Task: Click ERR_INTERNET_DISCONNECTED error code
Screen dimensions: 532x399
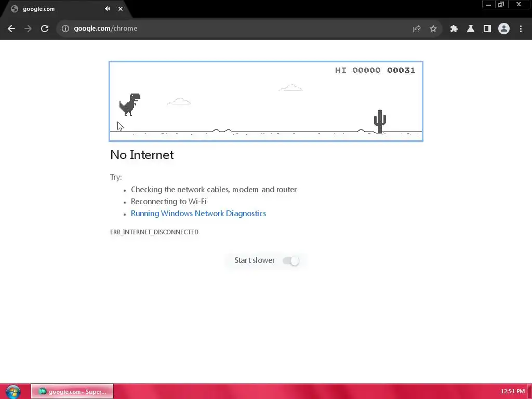Action: (154, 232)
